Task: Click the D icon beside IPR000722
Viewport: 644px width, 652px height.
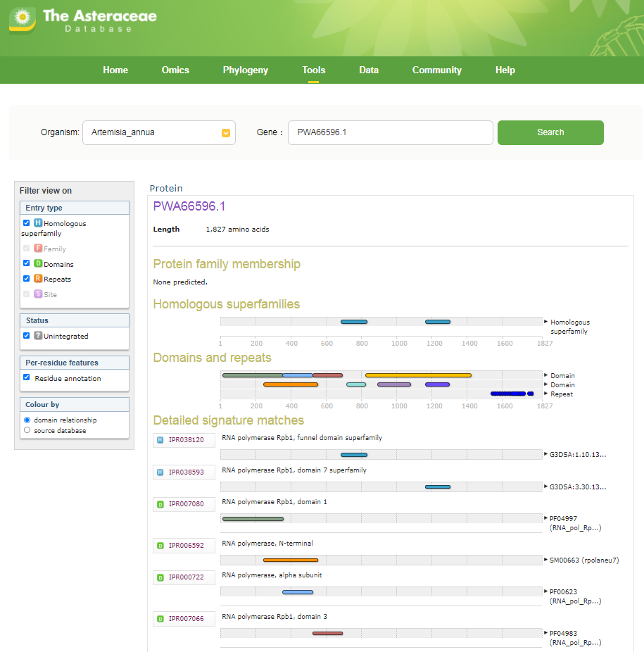Action: 160,577
